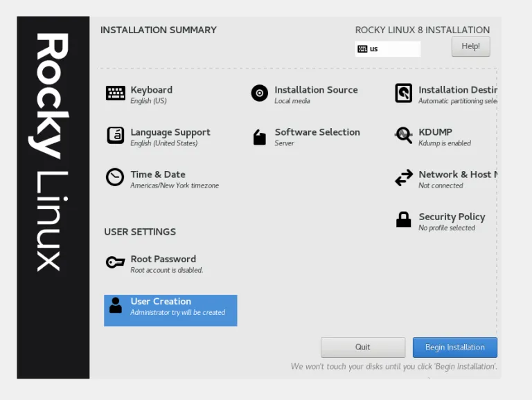Click 'Not connected' status text

coord(441,185)
